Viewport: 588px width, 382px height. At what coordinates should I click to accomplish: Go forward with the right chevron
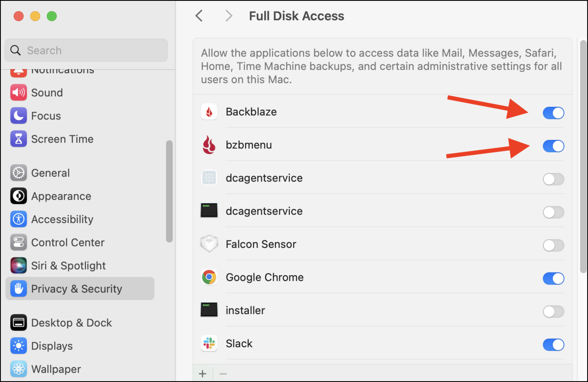(x=229, y=16)
